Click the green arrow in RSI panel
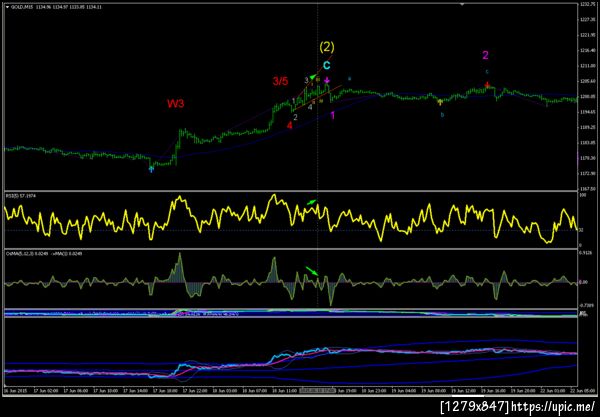The height and width of the screenshot is (417, 600). pos(312,202)
